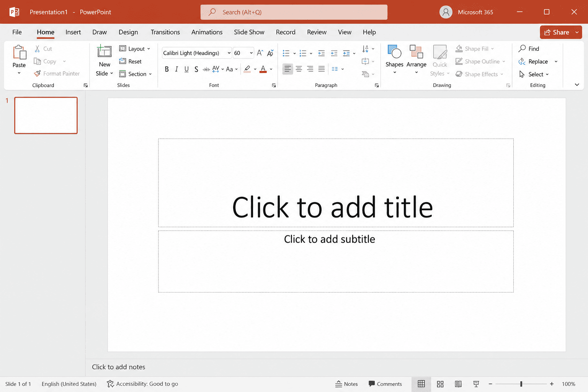Toggle the Notes pane
The image size is (588, 392).
coord(346,384)
